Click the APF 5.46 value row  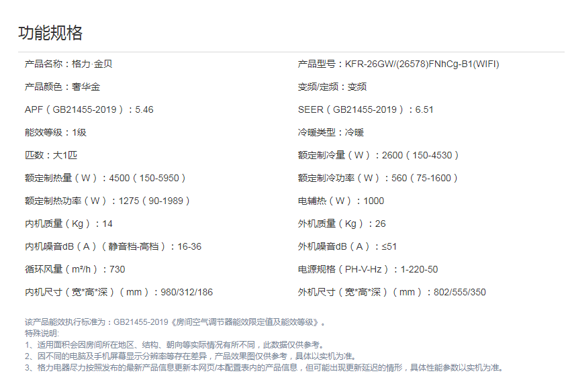point(89,110)
